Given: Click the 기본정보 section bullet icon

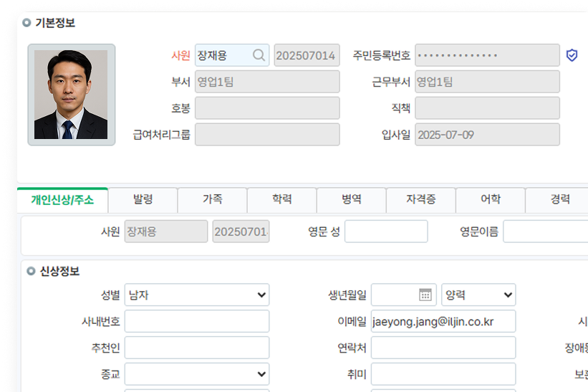Looking at the screenshot, I should point(26,23).
